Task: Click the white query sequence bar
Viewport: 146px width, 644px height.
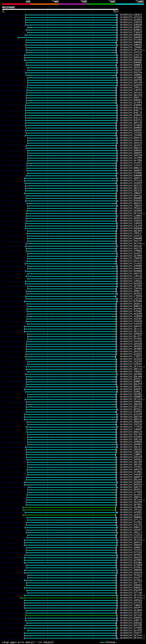Action: 60,10
